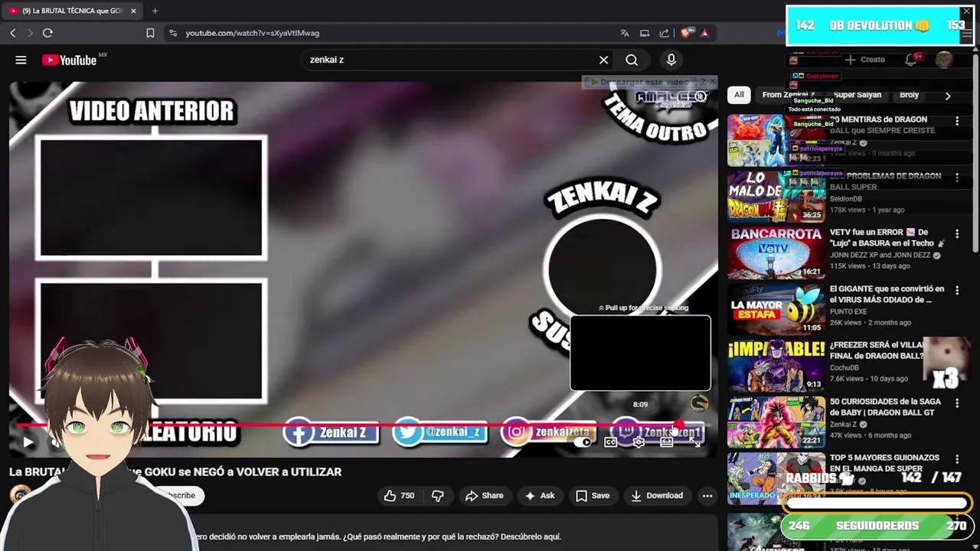Viewport: 980px width, 551px height.
Task: Reload the page with the refresh icon
Action: pos(47,33)
